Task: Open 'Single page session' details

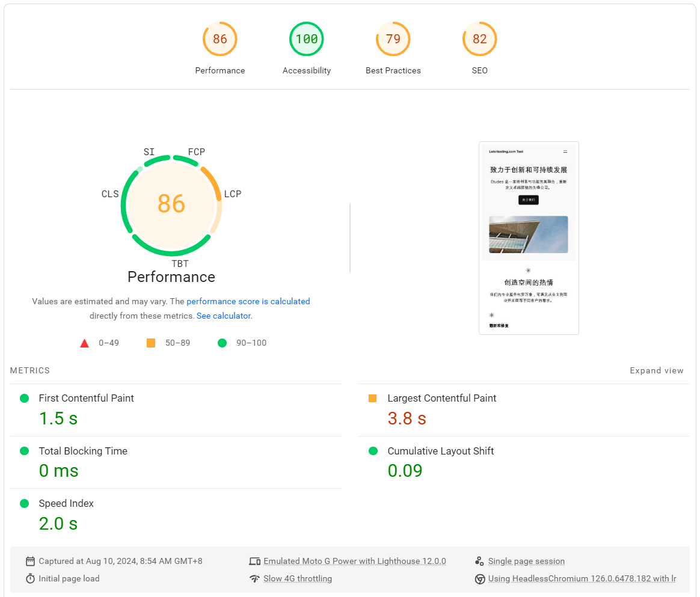Action: (526, 562)
